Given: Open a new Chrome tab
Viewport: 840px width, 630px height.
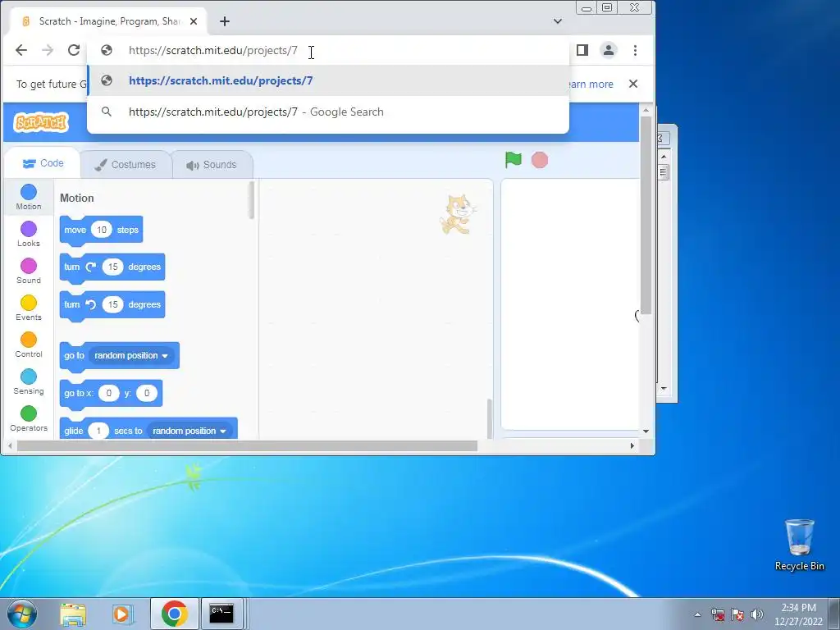Looking at the screenshot, I should (x=225, y=21).
